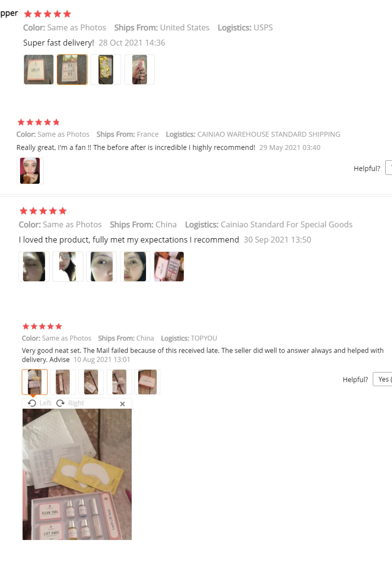This screenshot has width=392, height=588.
Task: Open fourth thumbnail in TOPYOU review
Action: (119, 382)
